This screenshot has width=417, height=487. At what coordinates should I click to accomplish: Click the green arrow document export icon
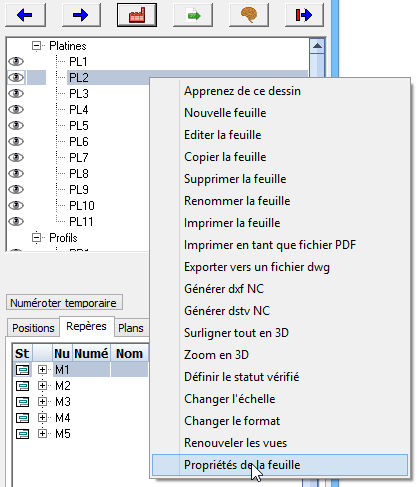tap(193, 15)
